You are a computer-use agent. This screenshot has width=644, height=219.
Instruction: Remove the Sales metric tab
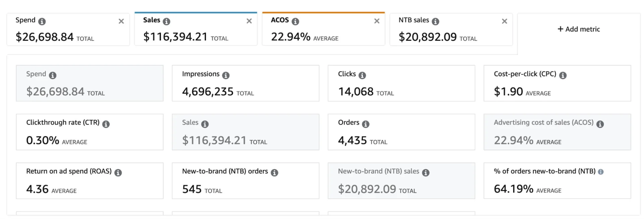249,21
